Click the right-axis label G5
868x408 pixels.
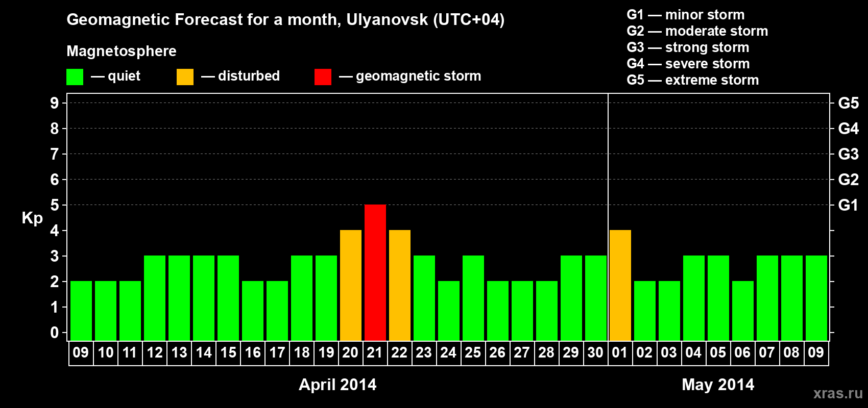click(849, 103)
